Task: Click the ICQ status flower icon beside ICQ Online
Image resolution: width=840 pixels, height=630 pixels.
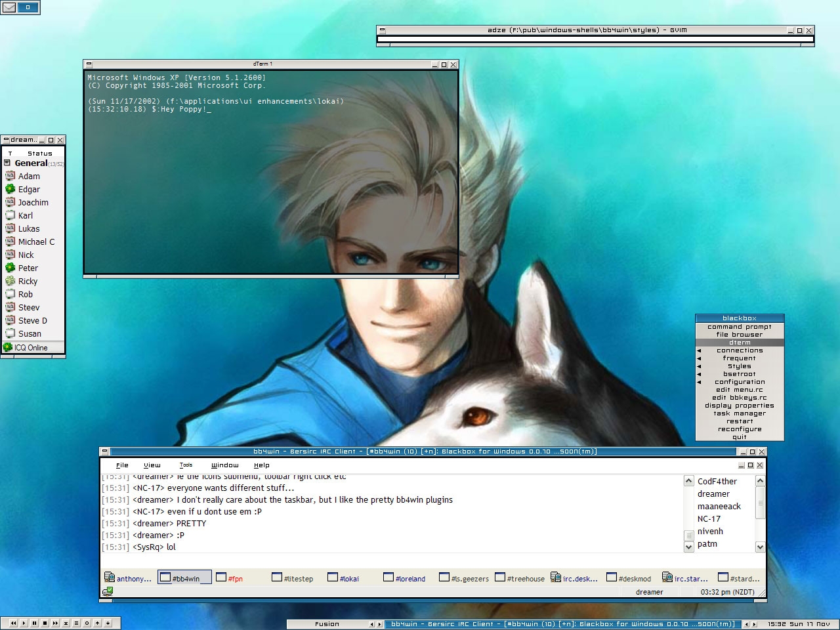Action: click(8, 347)
